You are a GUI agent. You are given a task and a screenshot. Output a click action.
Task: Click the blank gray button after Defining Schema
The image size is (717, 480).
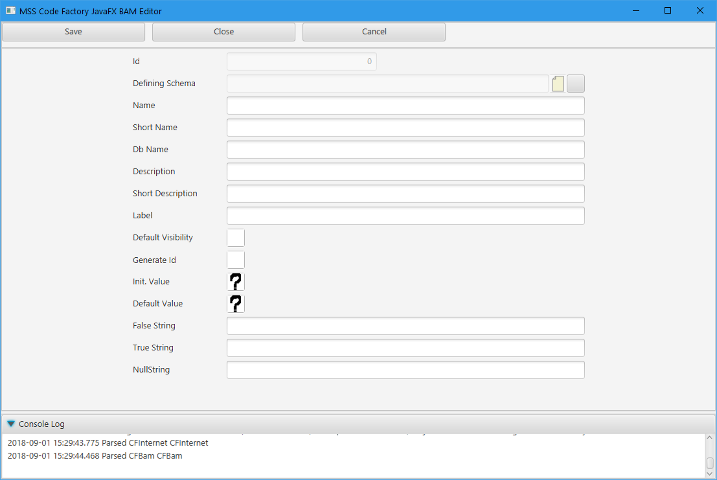point(576,84)
